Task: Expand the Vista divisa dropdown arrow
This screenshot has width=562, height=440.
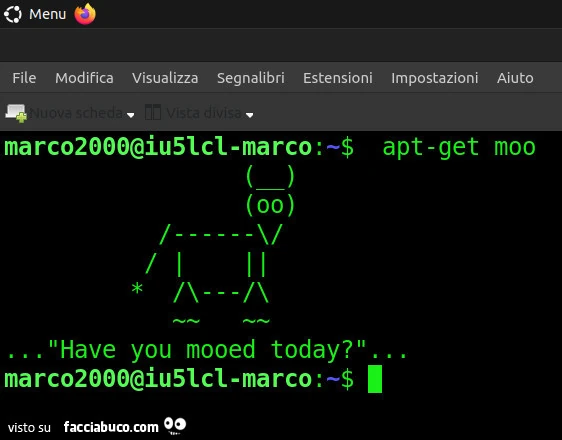Action: click(x=250, y=115)
